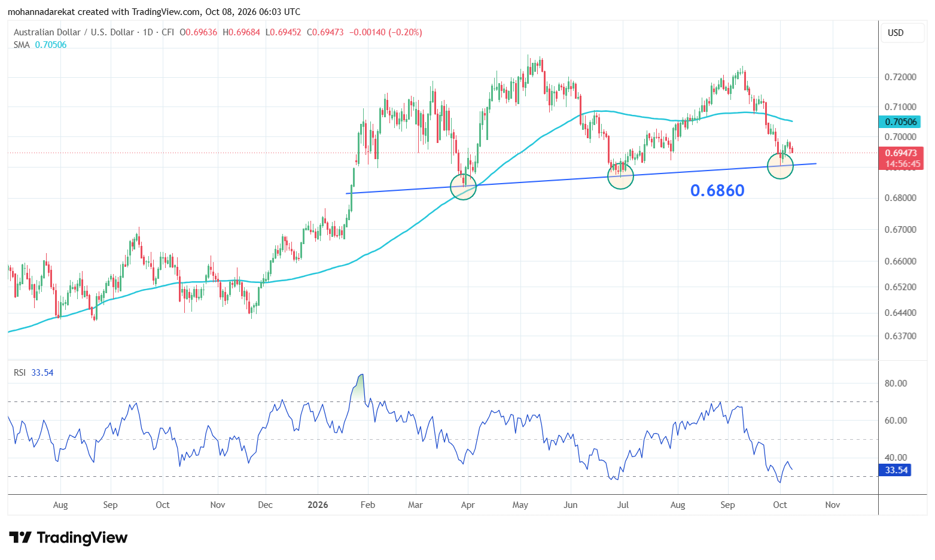The image size is (935, 560).
Task: Click the 60.00 RSI axis label
Action: (x=896, y=421)
